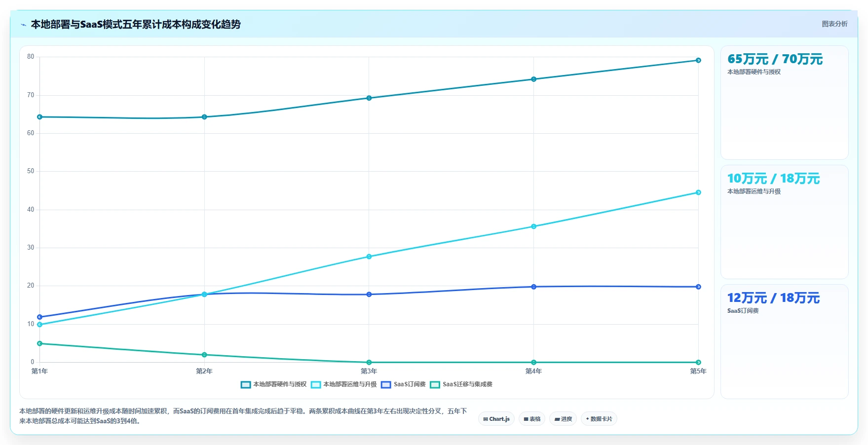Click the y-axis value 20
The height and width of the screenshot is (445, 868).
click(x=31, y=286)
